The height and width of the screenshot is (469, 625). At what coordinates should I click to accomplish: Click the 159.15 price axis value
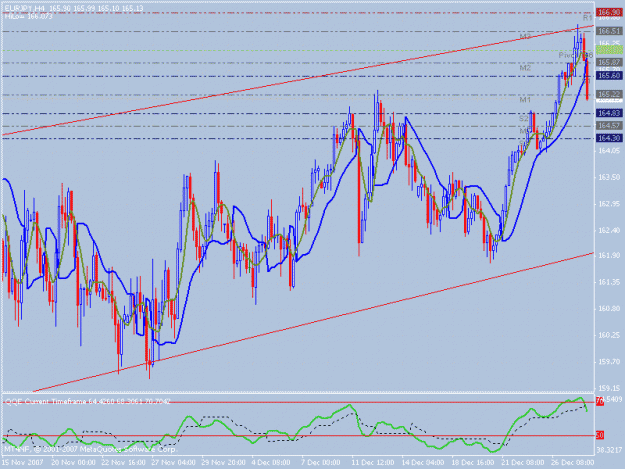click(609, 388)
